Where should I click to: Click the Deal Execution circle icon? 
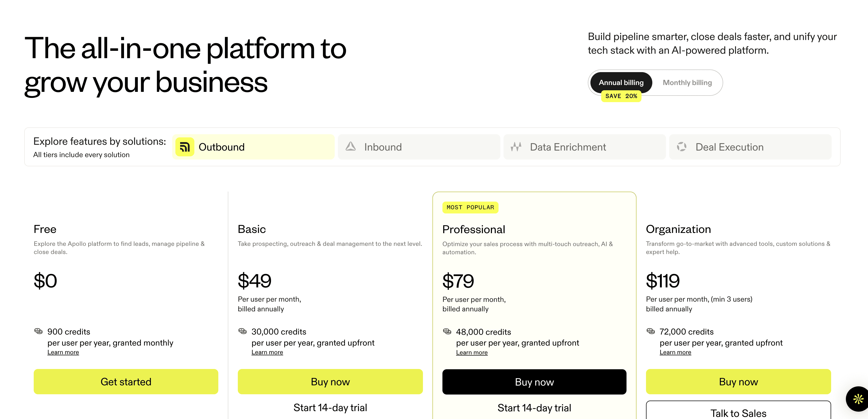[x=681, y=147]
